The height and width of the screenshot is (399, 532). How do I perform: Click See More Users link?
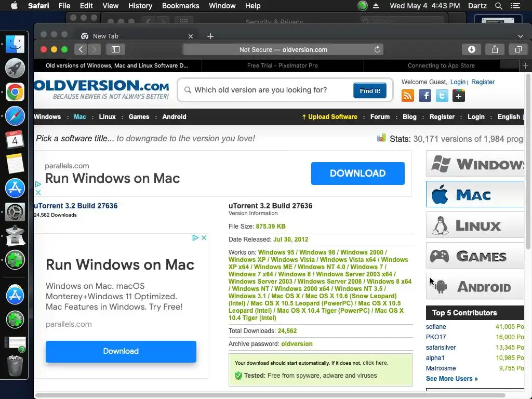pos(451,379)
